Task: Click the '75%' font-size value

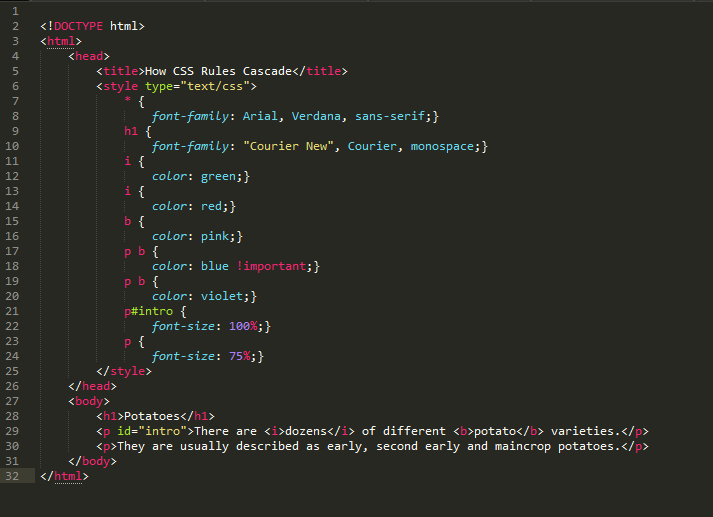Action: pos(239,356)
